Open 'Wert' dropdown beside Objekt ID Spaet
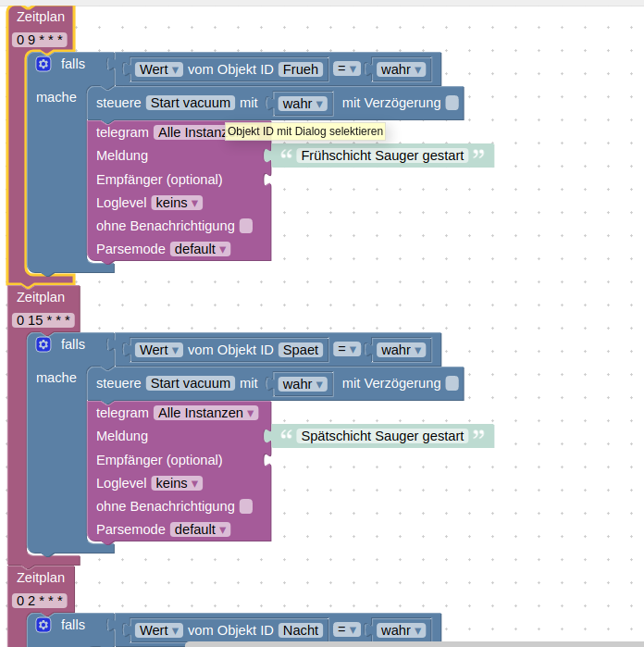Image resolution: width=644 pixels, height=647 pixels. [x=159, y=350]
